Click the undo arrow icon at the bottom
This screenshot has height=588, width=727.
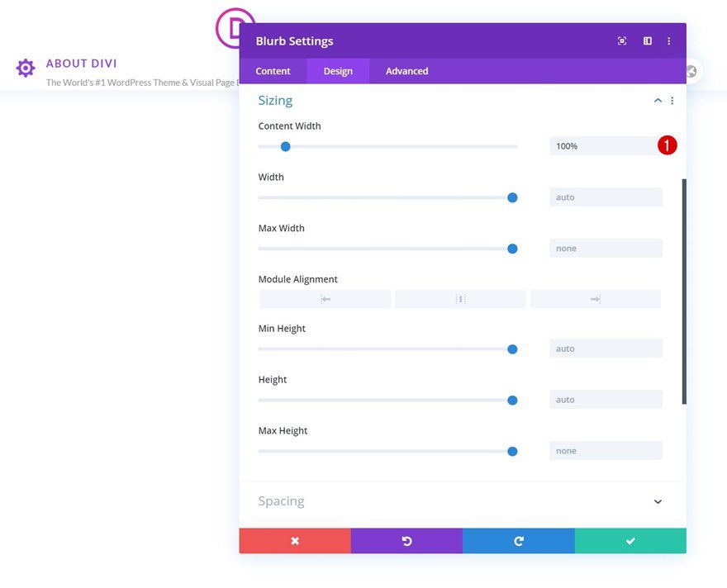click(406, 541)
